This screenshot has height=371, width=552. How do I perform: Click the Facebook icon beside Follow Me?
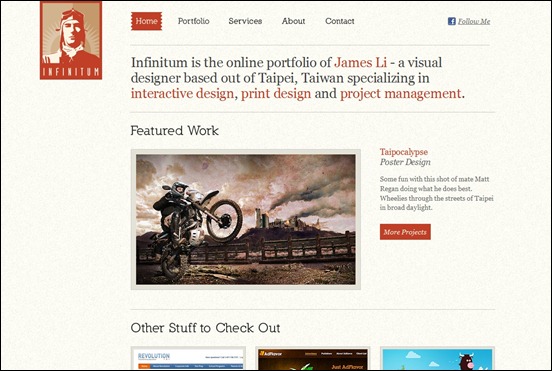click(452, 21)
